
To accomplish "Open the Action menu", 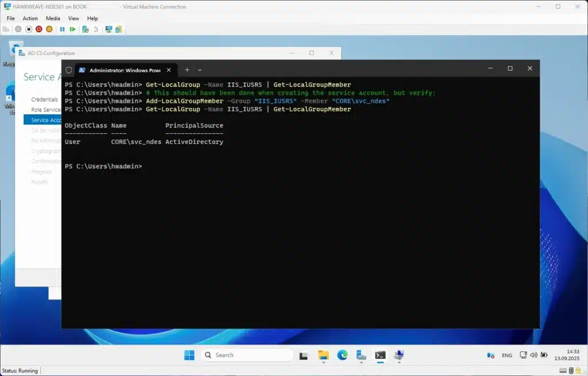I will click(30, 18).
